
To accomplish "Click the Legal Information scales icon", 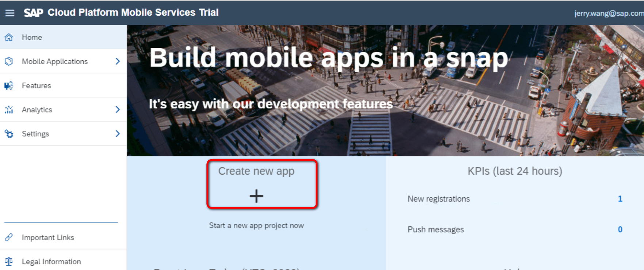I will pos(9,262).
